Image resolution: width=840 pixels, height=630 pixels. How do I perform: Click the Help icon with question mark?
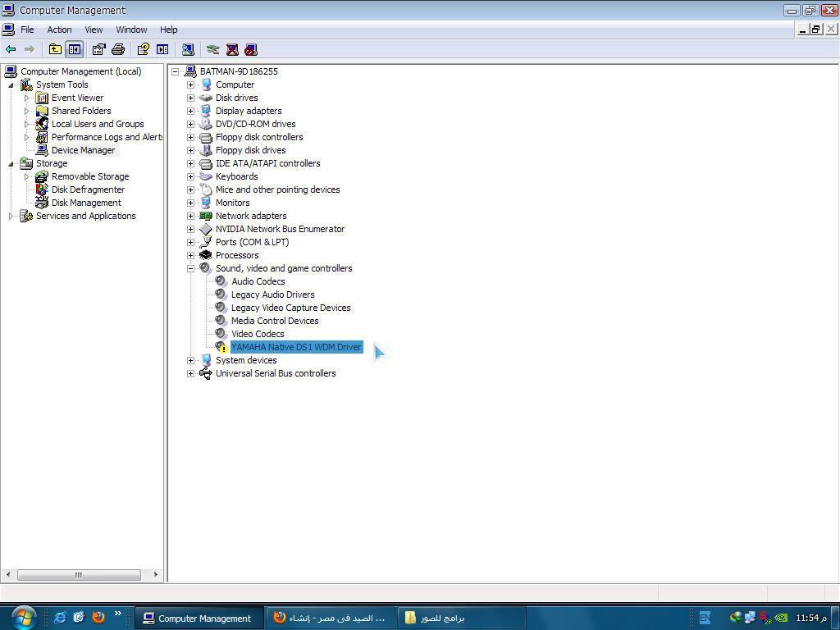(143, 49)
